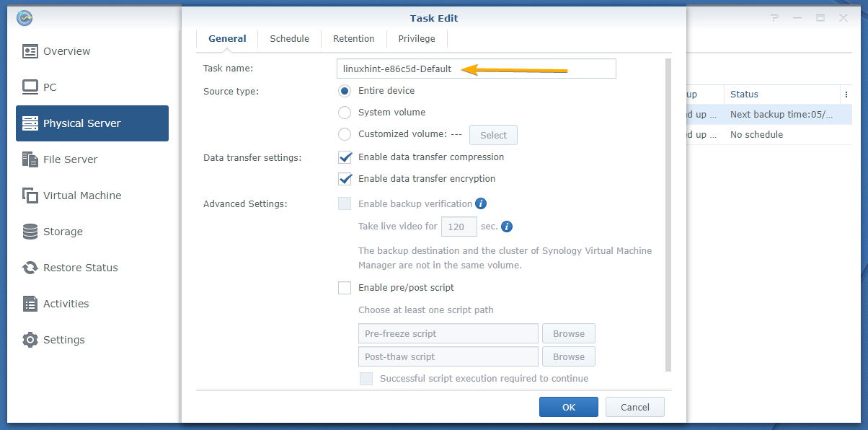
Task: Click the Activities list icon
Action: (30, 304)
